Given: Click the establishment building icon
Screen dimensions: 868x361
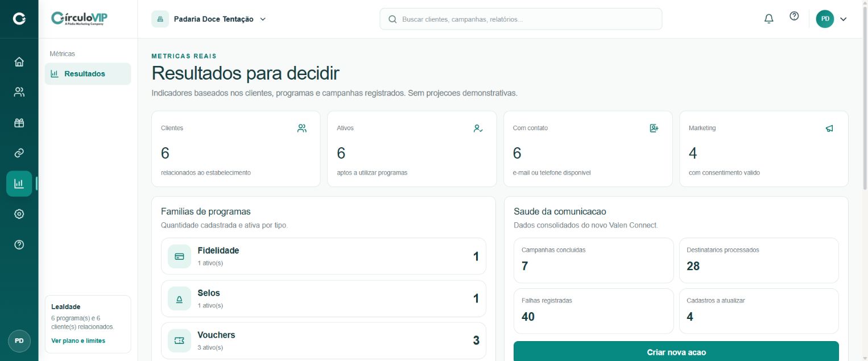Looking at the screenshot, I should click(160, 19).
